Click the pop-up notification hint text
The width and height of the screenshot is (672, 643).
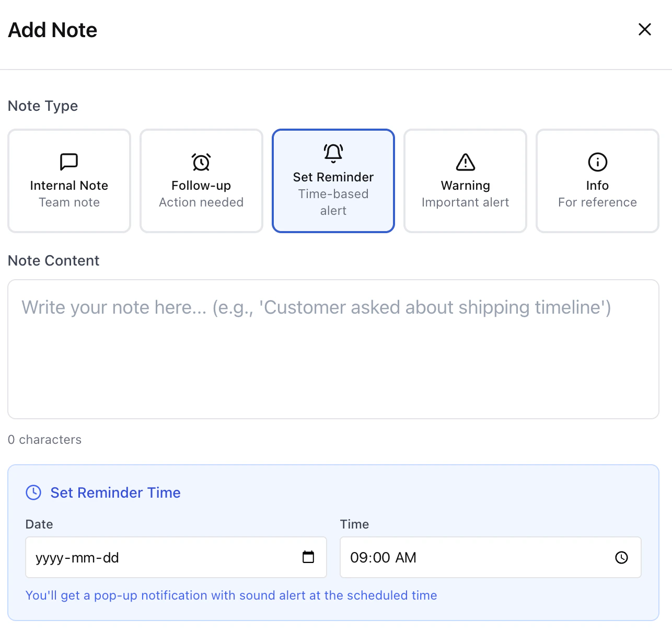coord(231,595)
